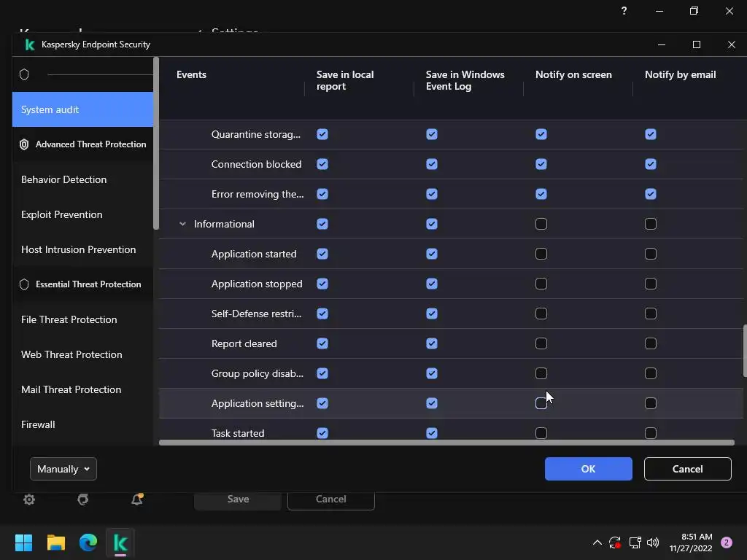Enable Task started Notify on screen

pyautogui.click(x=541, y=433)
